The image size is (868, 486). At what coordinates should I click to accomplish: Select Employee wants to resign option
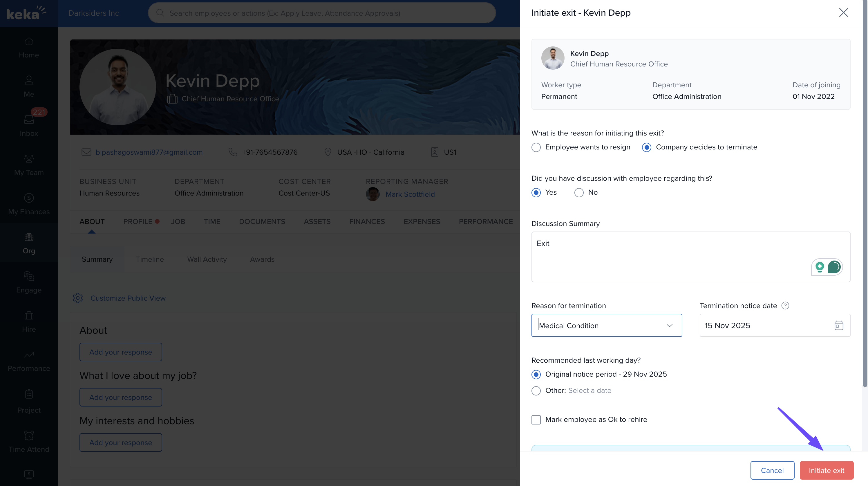[536, 147]
